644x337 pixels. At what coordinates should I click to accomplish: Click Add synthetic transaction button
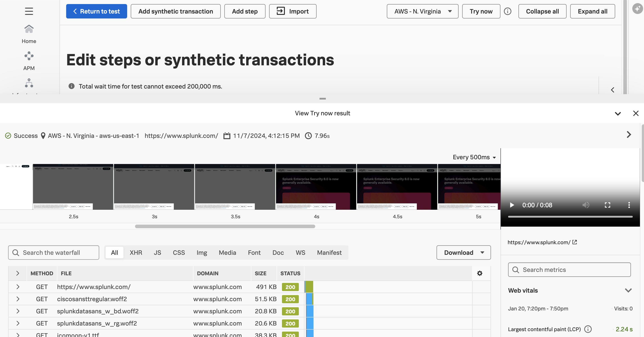click(176, 11)
